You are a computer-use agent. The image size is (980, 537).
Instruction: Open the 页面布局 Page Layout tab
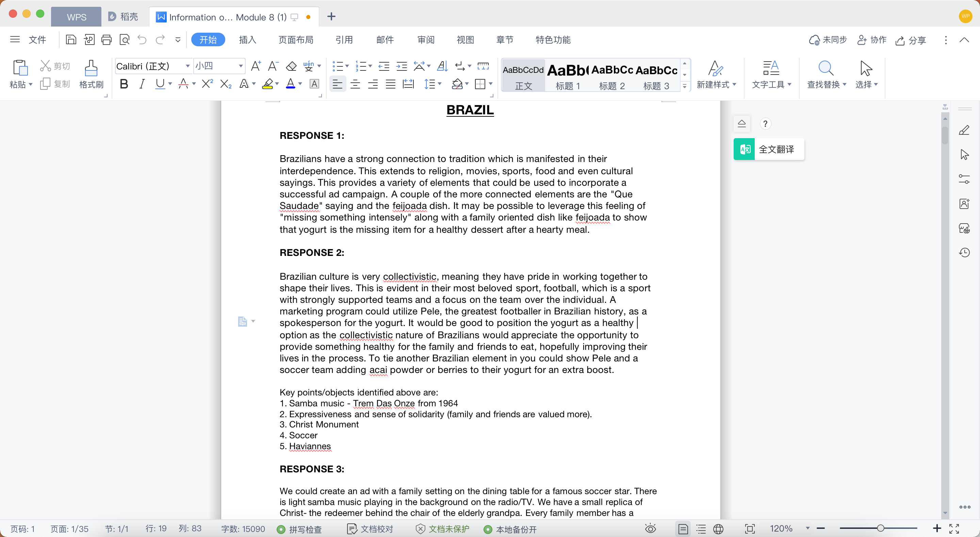tap(296, 39)
